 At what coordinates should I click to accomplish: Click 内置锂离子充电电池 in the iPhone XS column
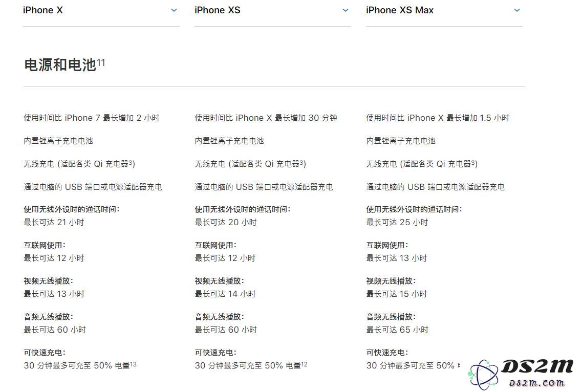(x=229, y=141)
